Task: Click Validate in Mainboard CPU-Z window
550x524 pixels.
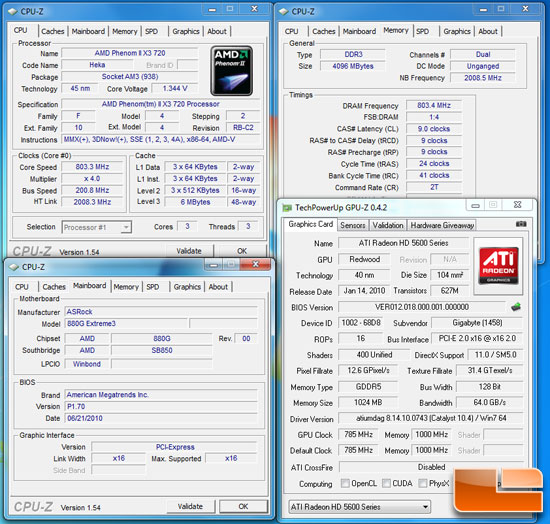Action: tap(190, 506)
